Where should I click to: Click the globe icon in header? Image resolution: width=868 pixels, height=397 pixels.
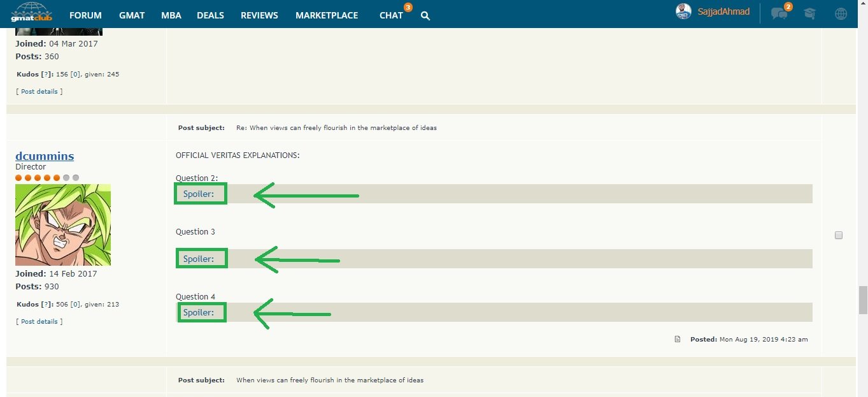[x=841, y=13]
